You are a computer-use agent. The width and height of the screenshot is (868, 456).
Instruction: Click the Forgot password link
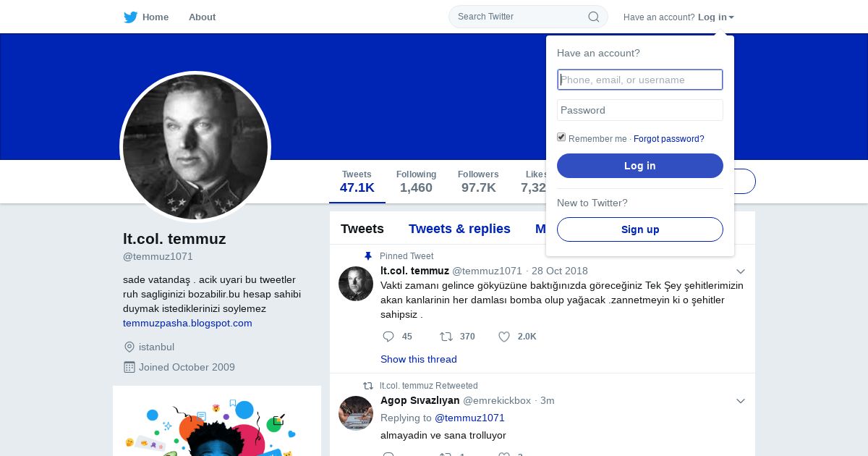click(x=668, y=139)
